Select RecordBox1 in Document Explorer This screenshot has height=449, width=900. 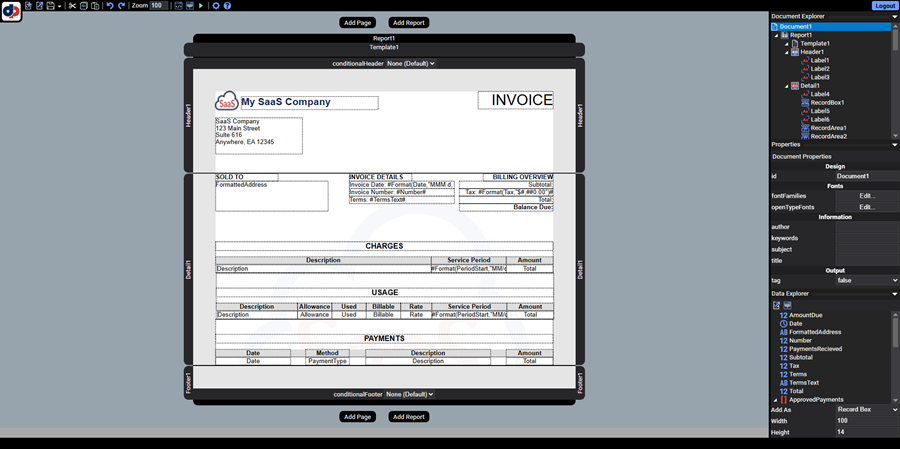(826, 102)
